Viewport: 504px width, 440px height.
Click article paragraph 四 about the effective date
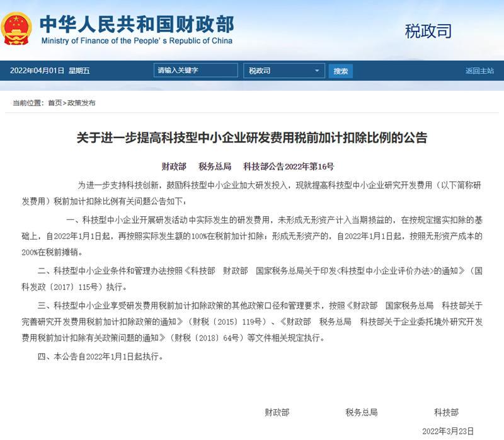coord(101,356)
